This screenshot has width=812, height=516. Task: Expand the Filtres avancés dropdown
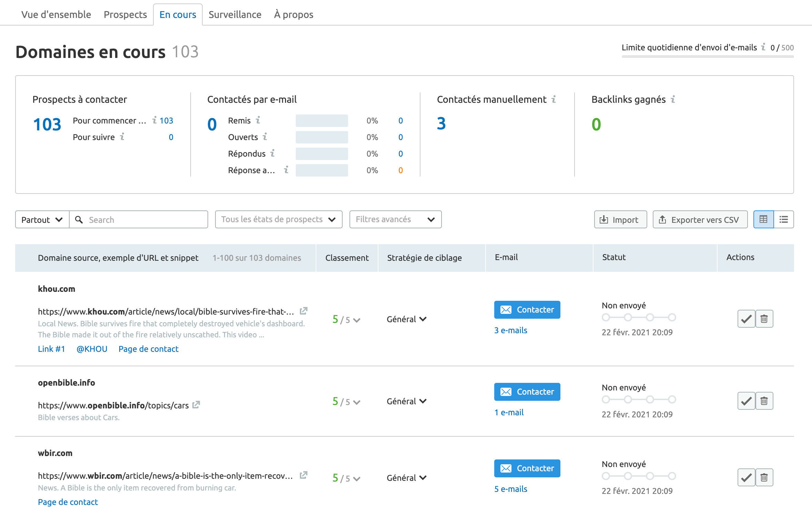[x=395, y=219]
